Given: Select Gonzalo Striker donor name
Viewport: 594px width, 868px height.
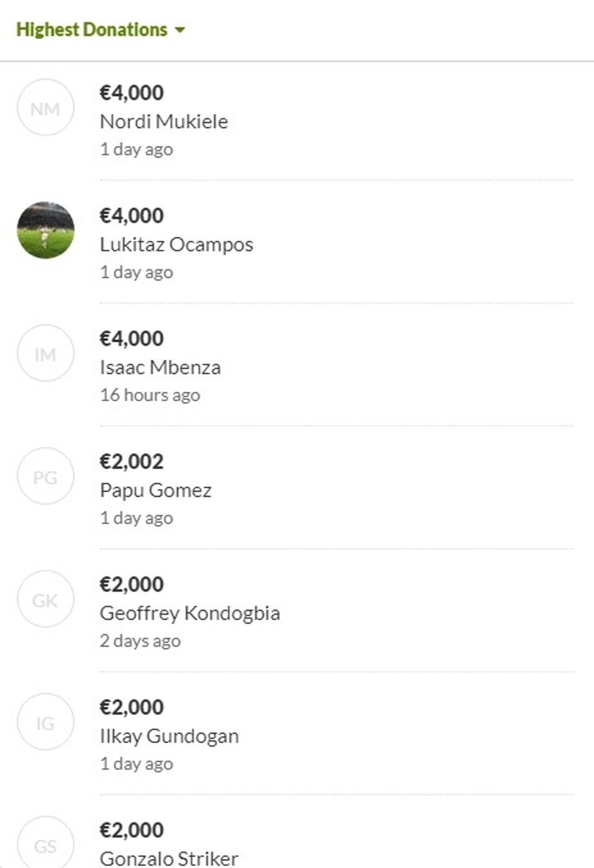Looking at the screenshot, I should [169, 859].
